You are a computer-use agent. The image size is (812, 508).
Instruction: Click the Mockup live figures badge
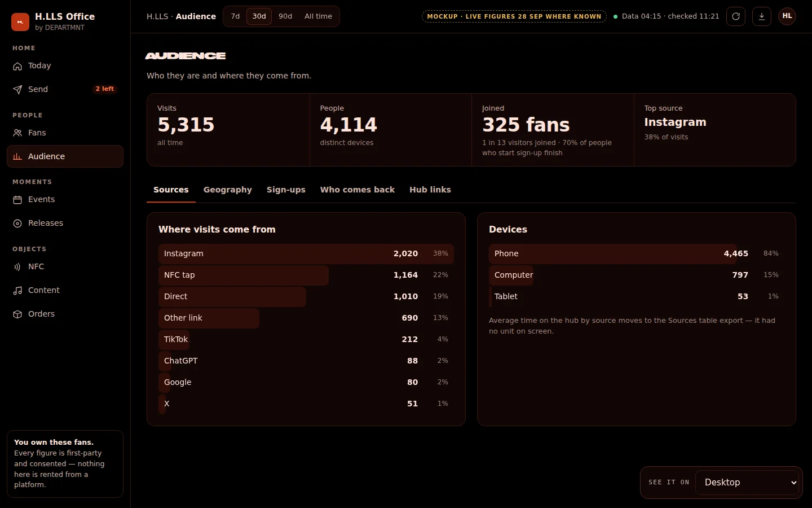coord(514,16)
